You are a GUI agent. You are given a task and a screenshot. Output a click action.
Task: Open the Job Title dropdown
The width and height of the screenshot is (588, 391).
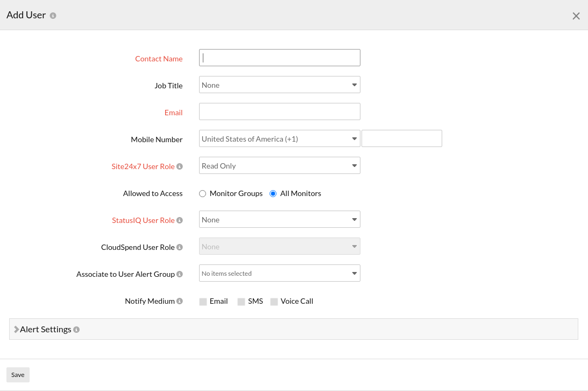[x=279, y=85]
